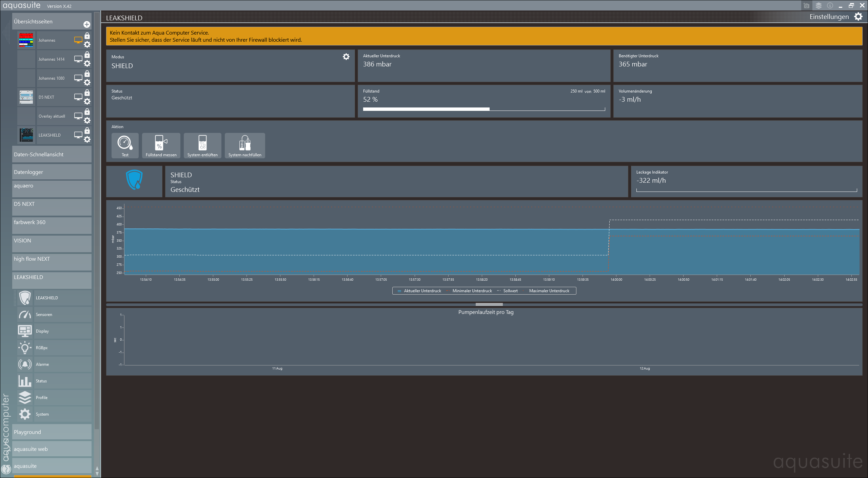
Task: Expand aquasuite section at bottom
Action: pyautogui.click(x=52, y=466)
